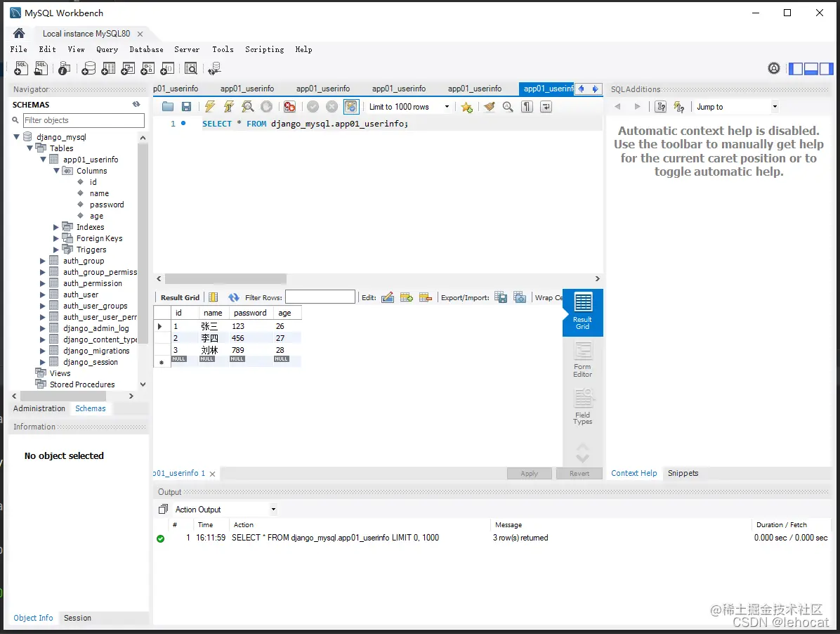Save query as favorite snippet star icon

pyautogui.click(x=467, y=107)
